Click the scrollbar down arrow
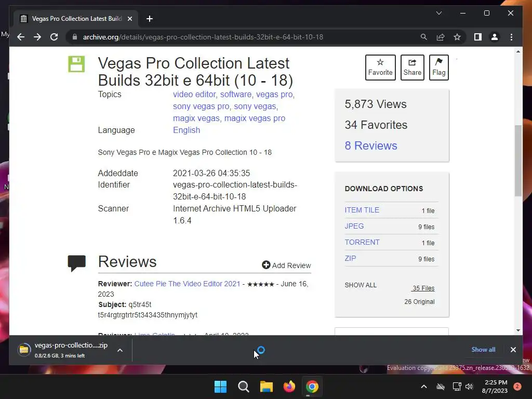The image size is (532, 399). 518,330
